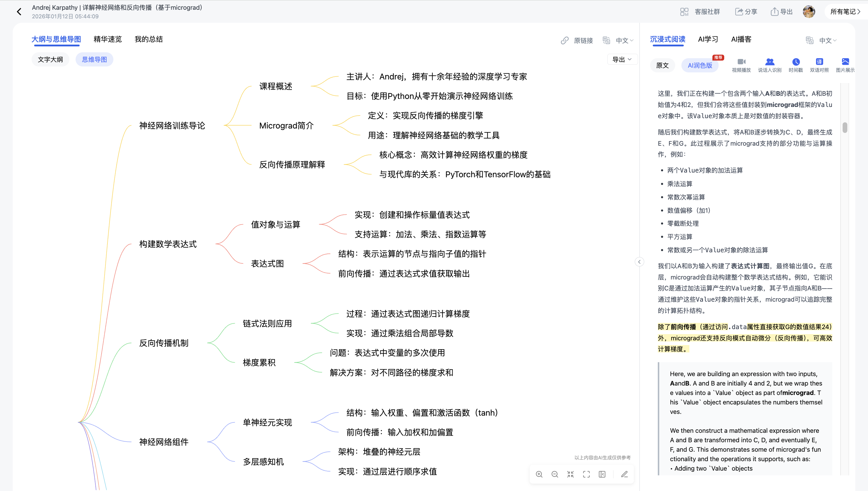
Task: Expand the mind map 导出 dropdown
Action: [622, 59]
